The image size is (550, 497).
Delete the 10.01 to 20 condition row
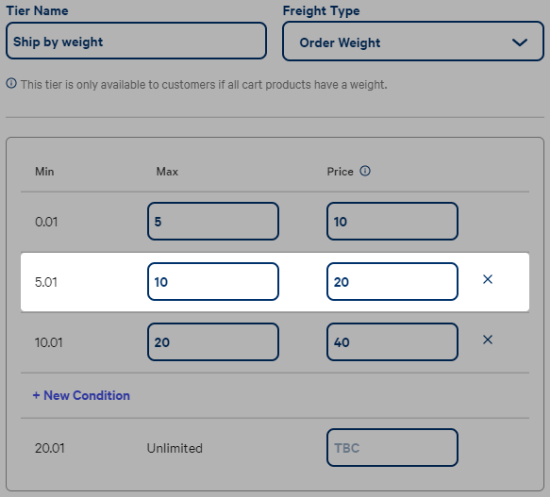click(488, 340)
